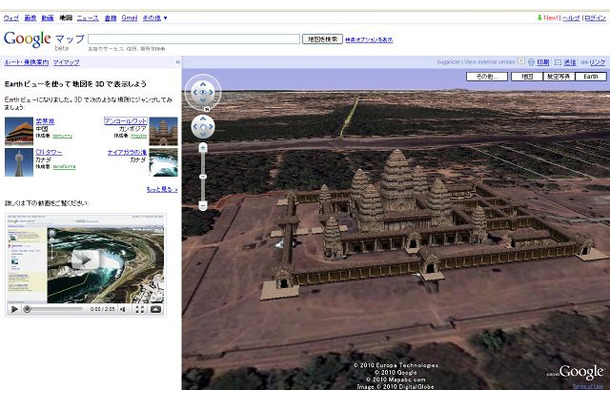Pan up with move-joystick top arrow

tap(203, 119)
